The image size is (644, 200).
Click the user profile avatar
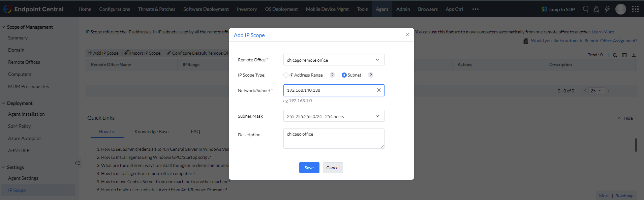(x=620, y=9)
